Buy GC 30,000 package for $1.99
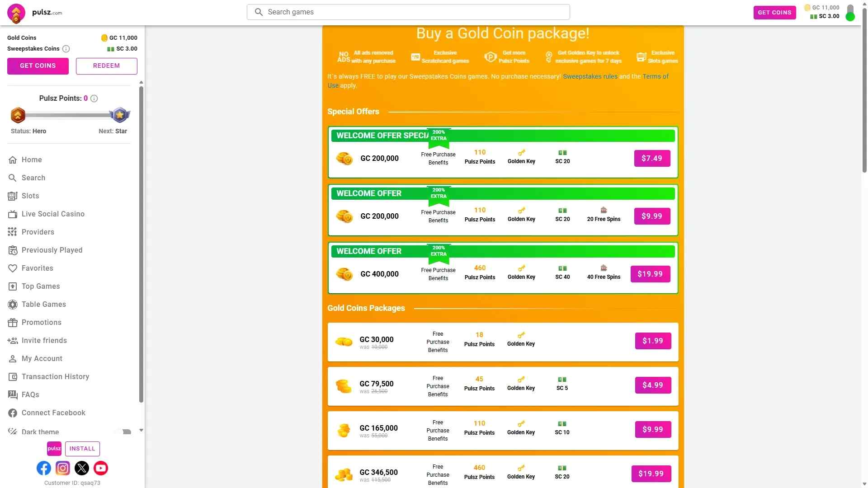Screen dimensions: 868x488 point(653,341)
